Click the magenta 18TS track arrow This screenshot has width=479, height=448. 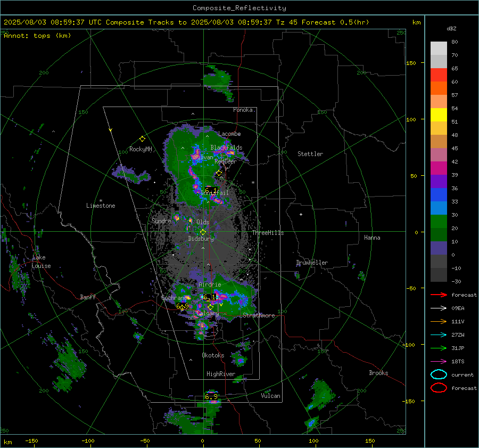tap(439, 362)
